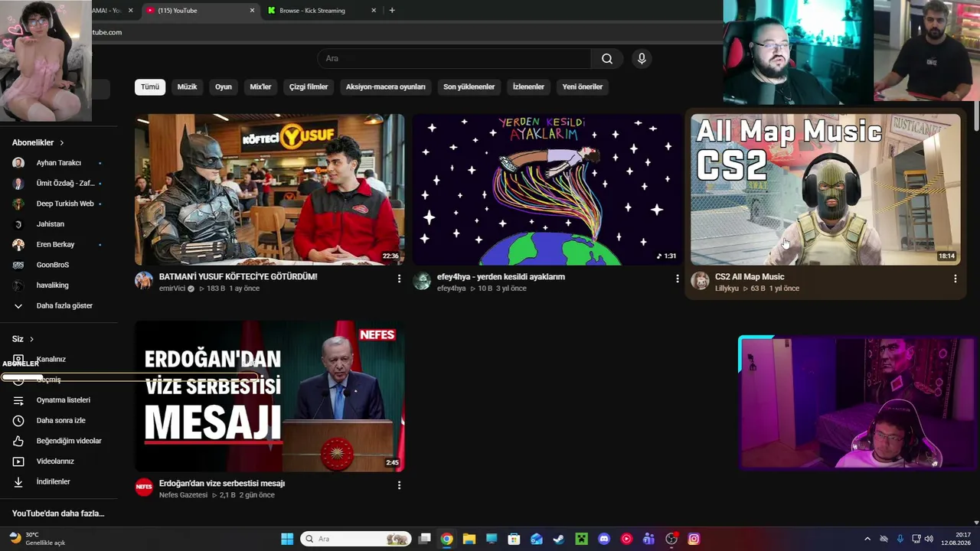Open File Explorer from the taskbar

[469, 539]
